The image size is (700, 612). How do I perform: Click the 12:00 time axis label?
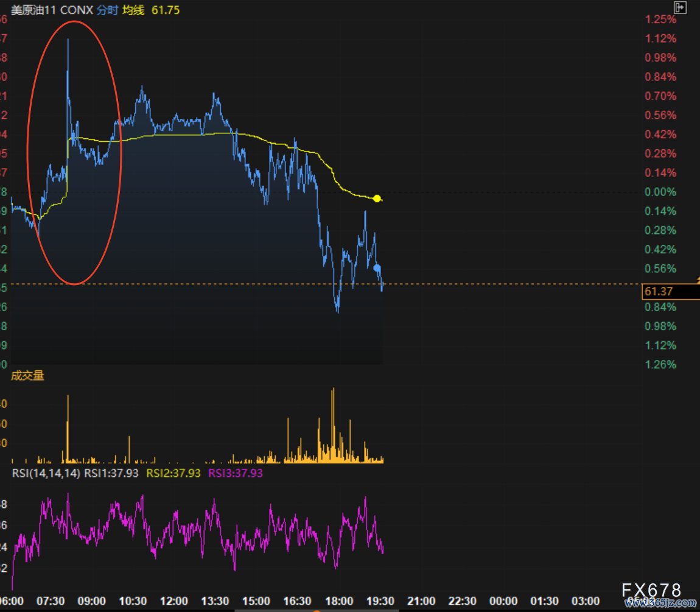(174, 601)
